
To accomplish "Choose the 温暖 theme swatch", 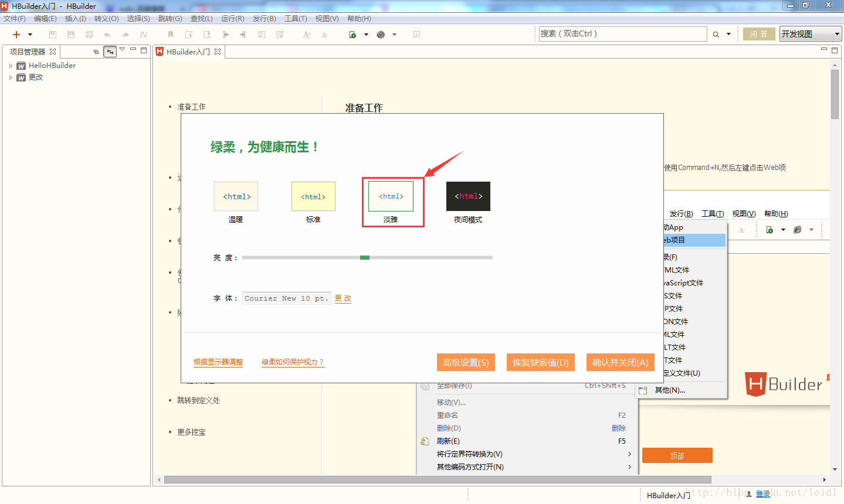I will click(236, 196).
